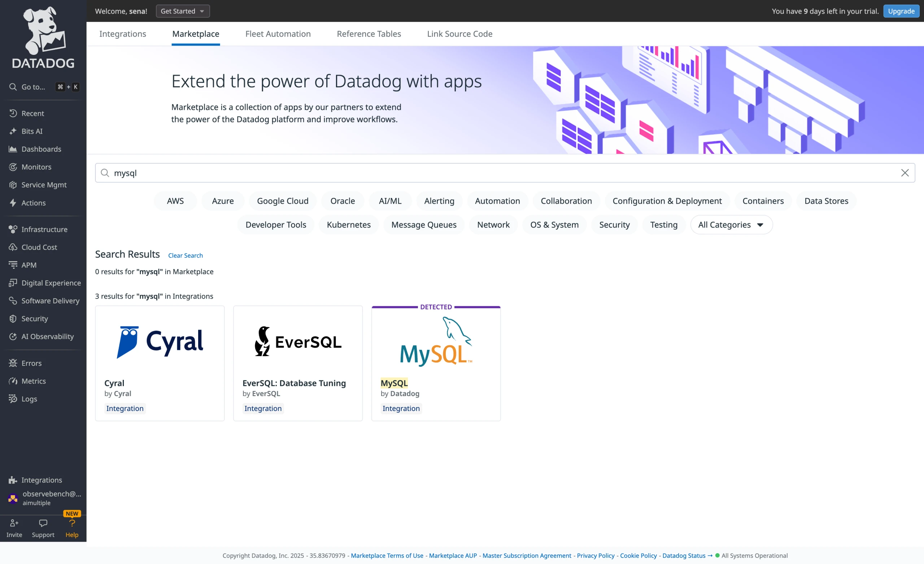Filter by the AI/ML category

(390, 201)
